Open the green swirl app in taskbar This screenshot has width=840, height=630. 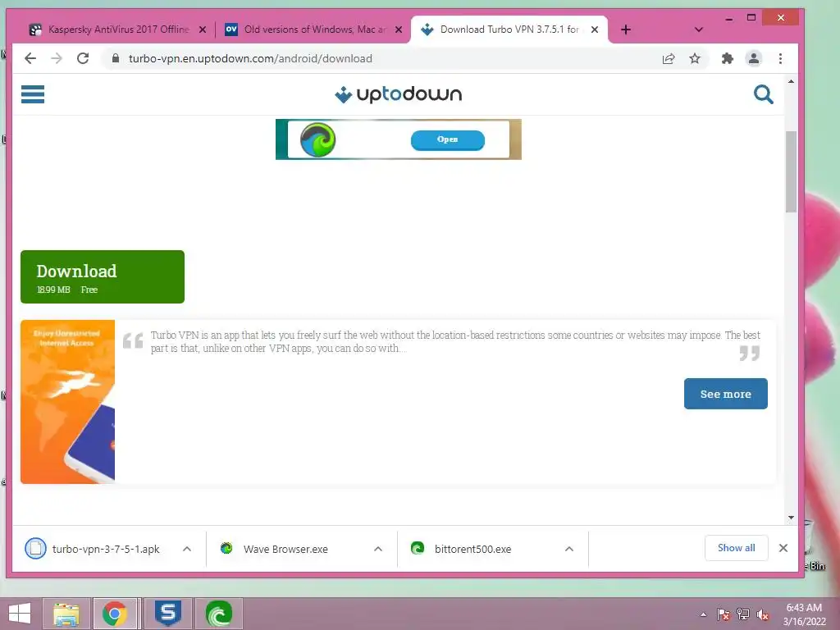click(x=218, y=614)
